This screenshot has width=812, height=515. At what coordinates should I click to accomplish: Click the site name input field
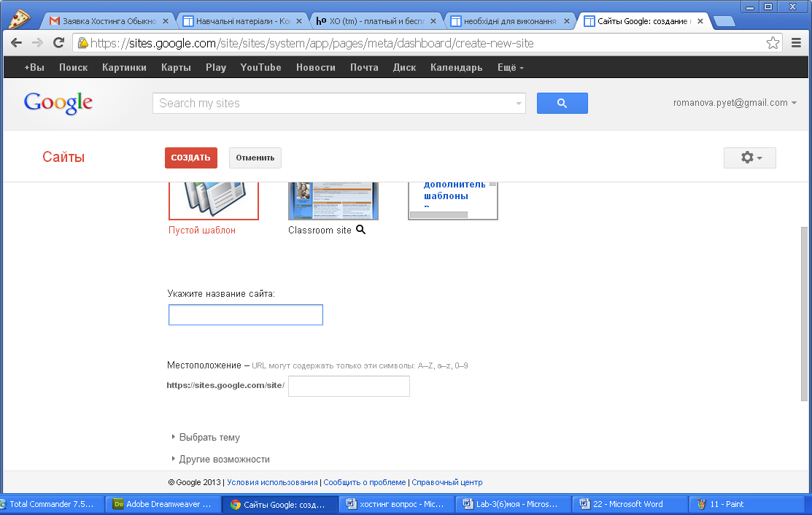click(245, 314)
